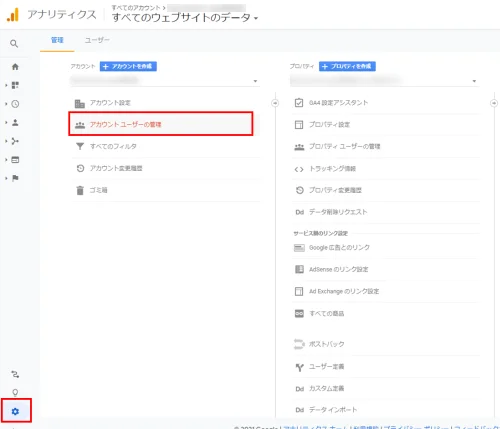The height and width of the screenshot is (429, 500).
Task: Click the アカウントを作成 button
Action: 128,66
